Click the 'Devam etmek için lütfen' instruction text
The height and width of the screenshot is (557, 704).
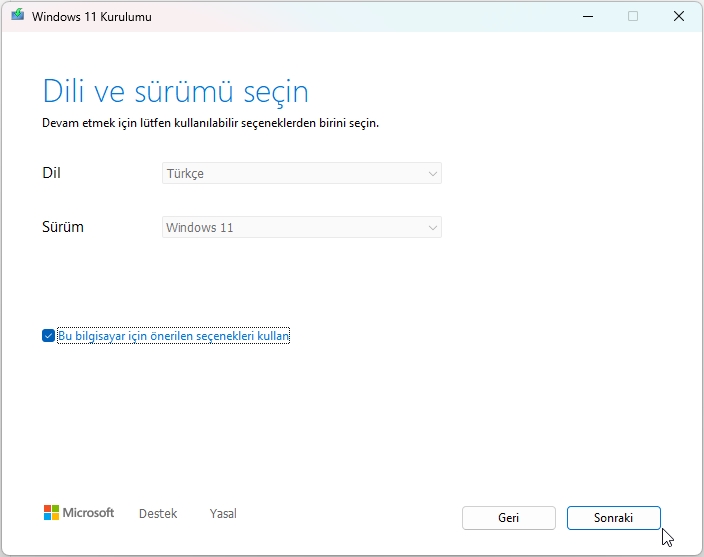[x=211, y=123]
